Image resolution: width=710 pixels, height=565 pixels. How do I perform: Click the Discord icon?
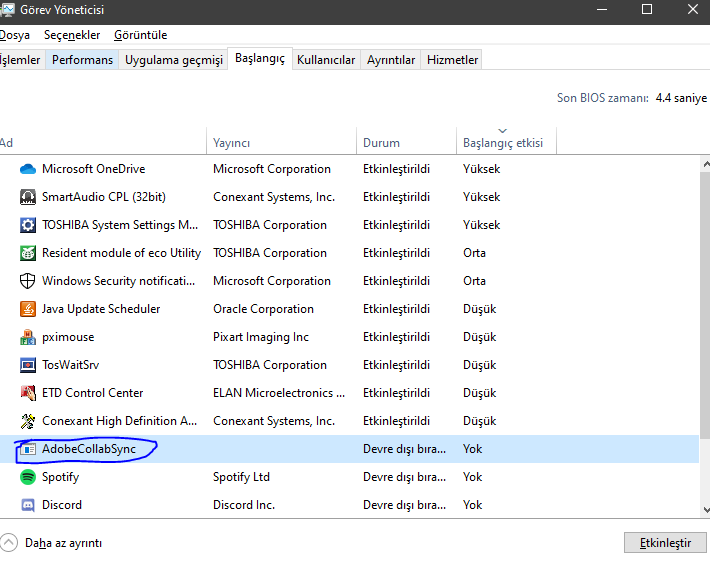(x=28, y=505)
